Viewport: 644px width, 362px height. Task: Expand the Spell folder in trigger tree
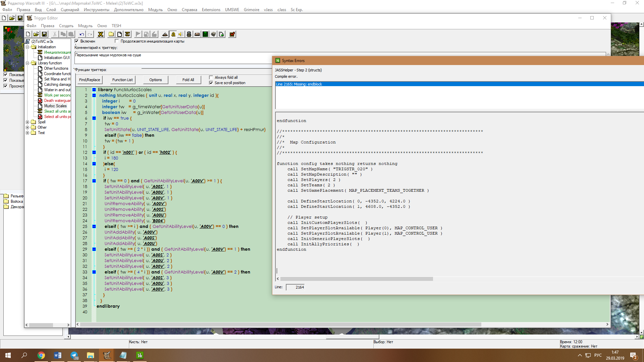tap(28, 122)
